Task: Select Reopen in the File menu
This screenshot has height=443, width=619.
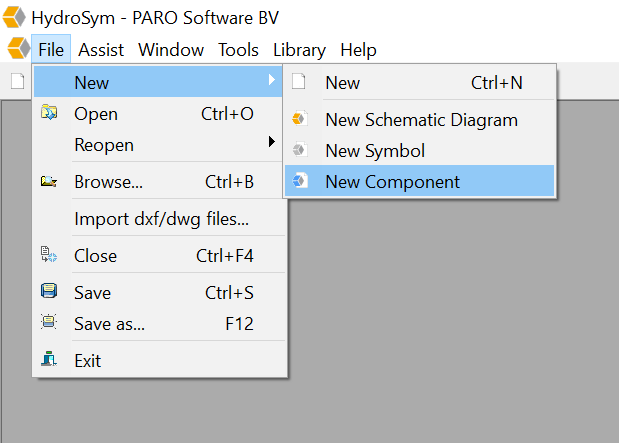Action: (158, 145)
